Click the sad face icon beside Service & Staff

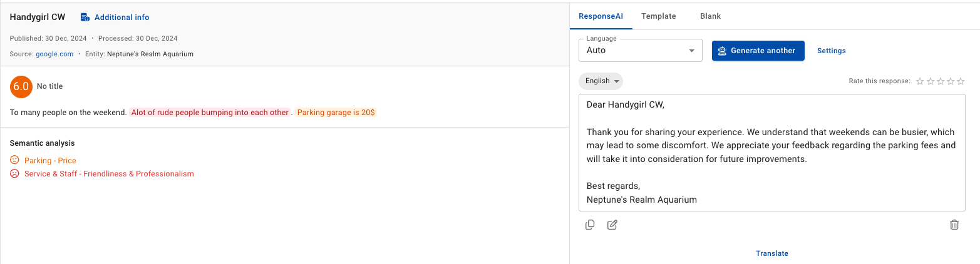14,174
